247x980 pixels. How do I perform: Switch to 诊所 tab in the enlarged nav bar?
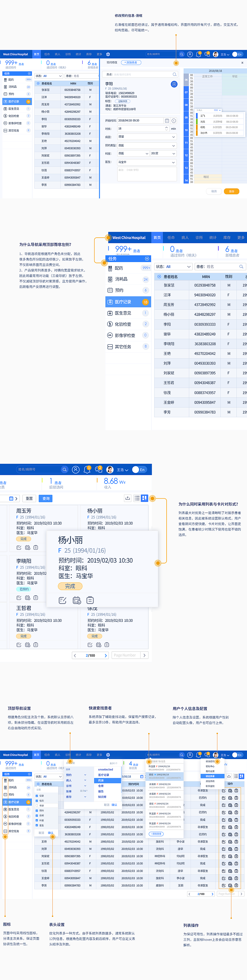199,238
